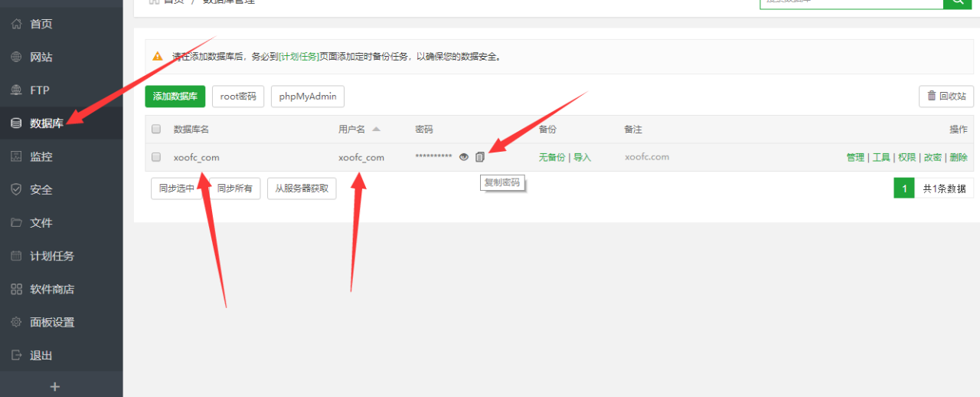
Task: Click the plus icon at sidebar bottom
Action: click(54, 386)
